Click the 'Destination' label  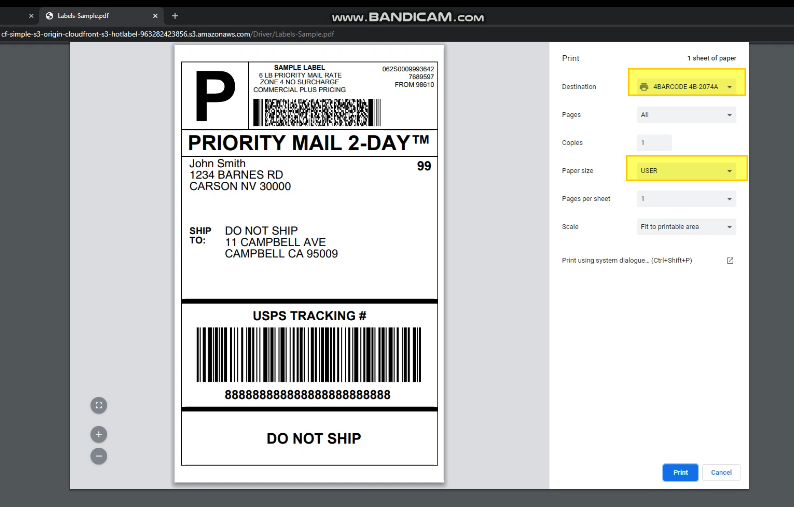[579, 87]
